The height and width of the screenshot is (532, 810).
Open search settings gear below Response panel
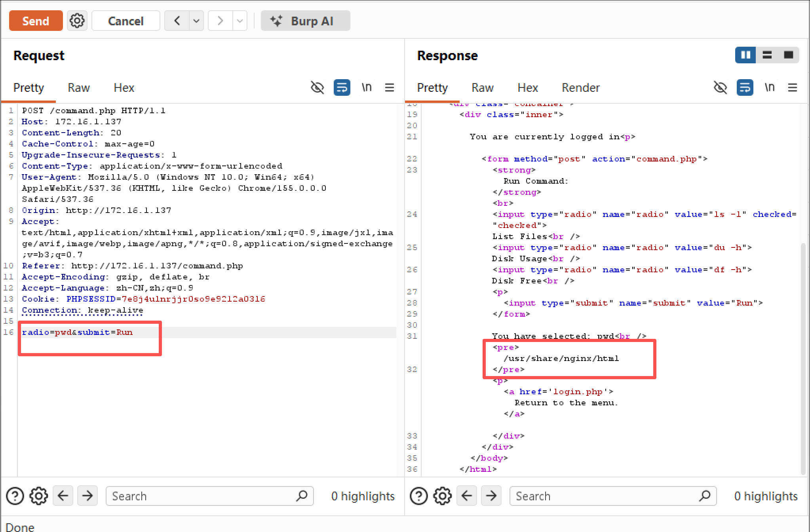pyautogui.click(x=443, y=496)
